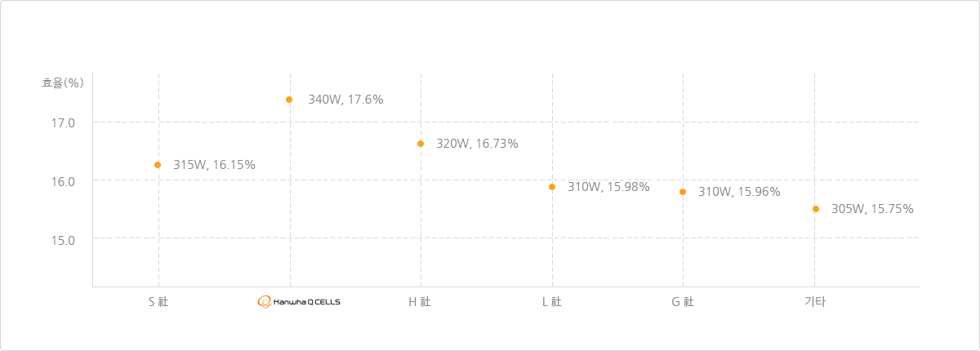Screen dimensions: 980x351
Task: Click the 340W, 17.6% text label
Action: pyautogui.click(x=345, y=100)
